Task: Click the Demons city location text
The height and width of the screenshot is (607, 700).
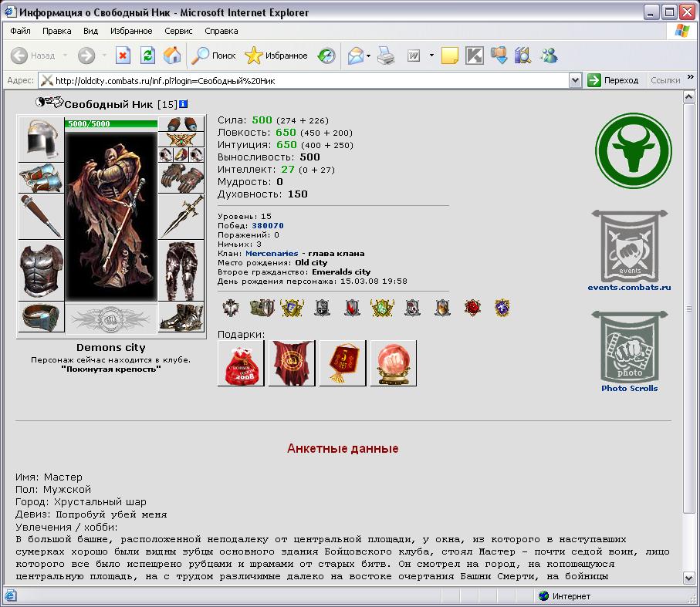Action: [111, 347]
